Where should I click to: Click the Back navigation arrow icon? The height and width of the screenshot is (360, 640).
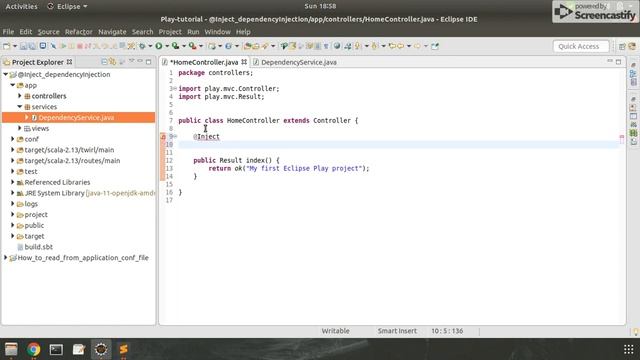tap(400, 46)
